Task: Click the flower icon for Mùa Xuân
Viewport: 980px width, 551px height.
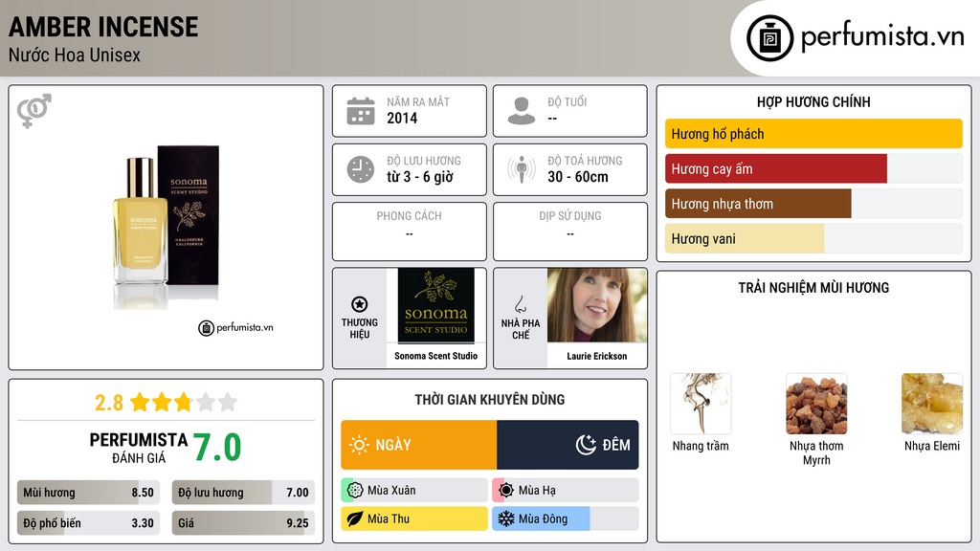Action: click(355, 491)
